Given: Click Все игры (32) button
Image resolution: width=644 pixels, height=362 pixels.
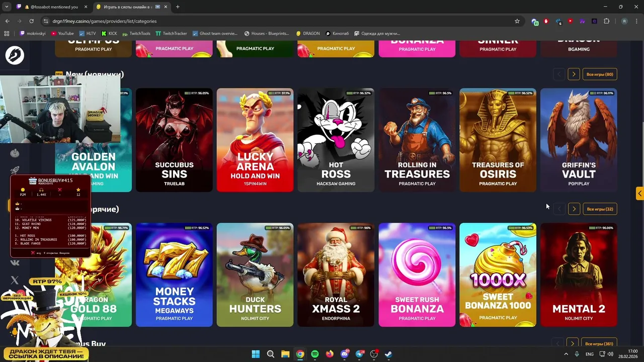Looking at the screenshot, I should point(600,209).
